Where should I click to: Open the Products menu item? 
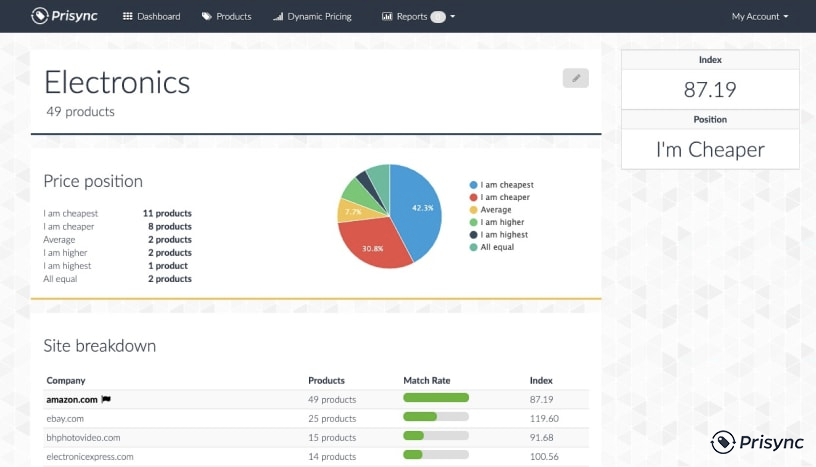tap(226, 16)
